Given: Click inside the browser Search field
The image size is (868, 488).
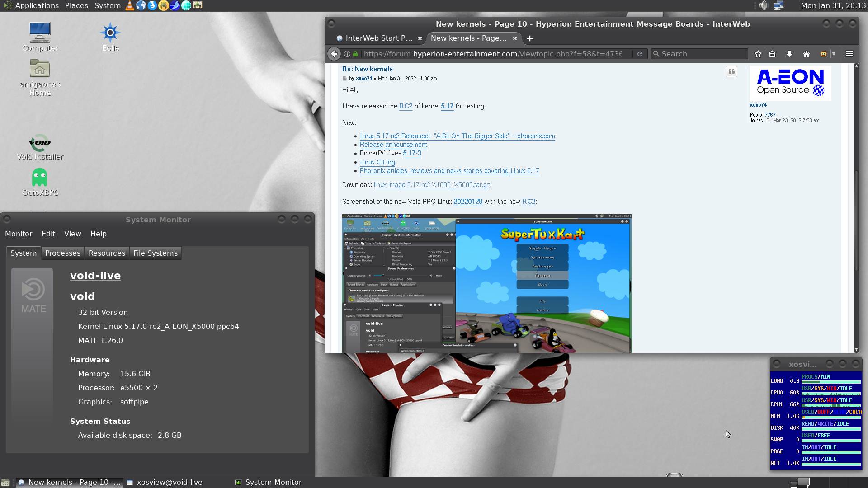Looking at the screenshot, I should tap(700, 54).
